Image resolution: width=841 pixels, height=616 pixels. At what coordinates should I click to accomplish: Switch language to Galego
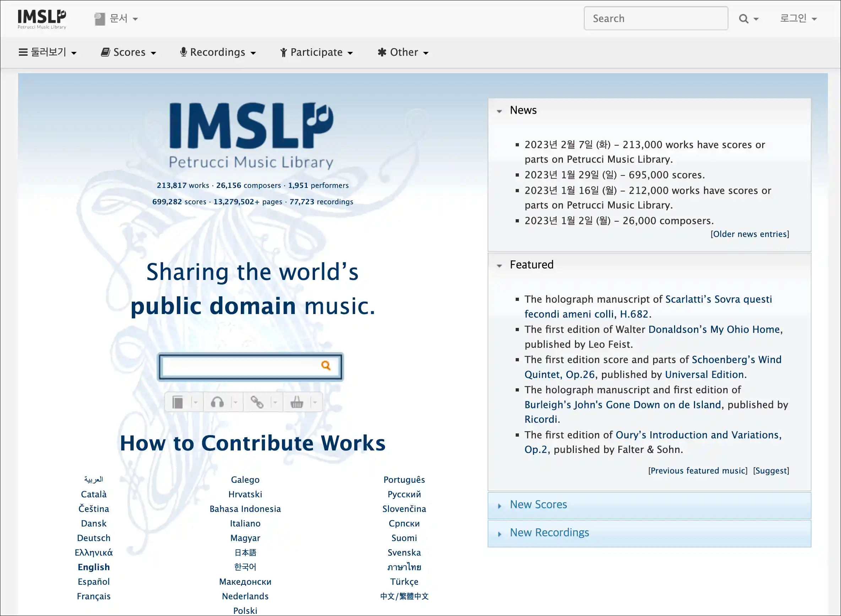[x=245, y=480]
